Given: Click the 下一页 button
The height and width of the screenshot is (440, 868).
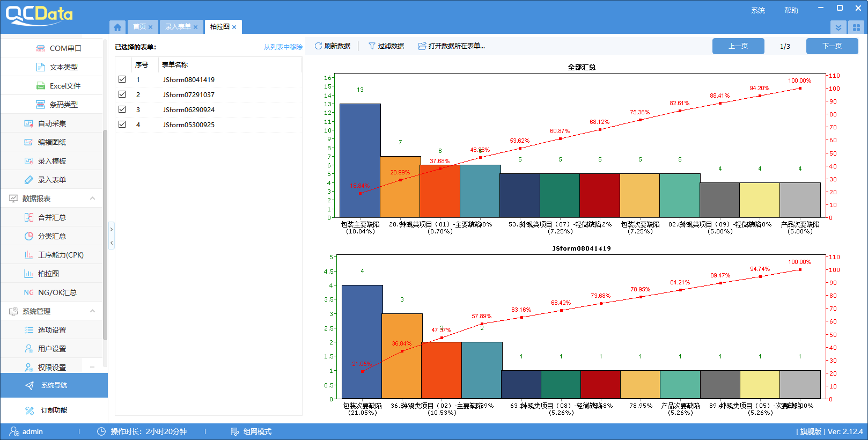Looking at the screenshot, I should [x=832, y=46].
